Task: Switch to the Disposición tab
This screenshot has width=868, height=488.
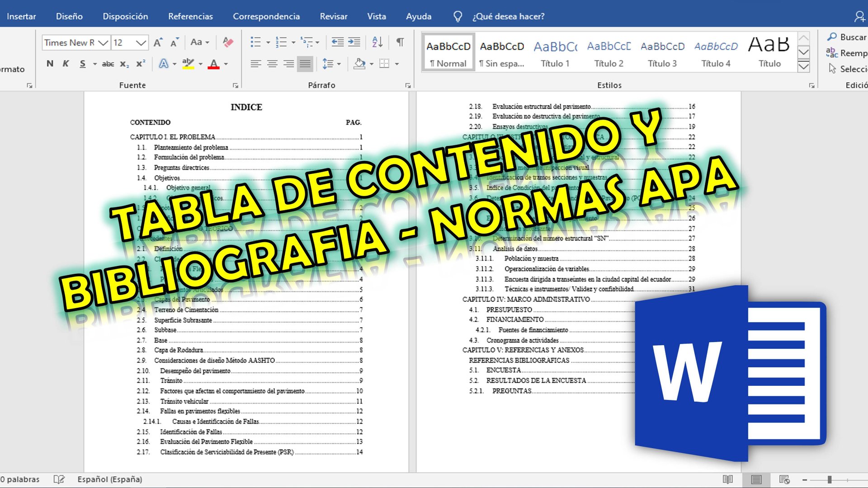Action: point(125,16)
